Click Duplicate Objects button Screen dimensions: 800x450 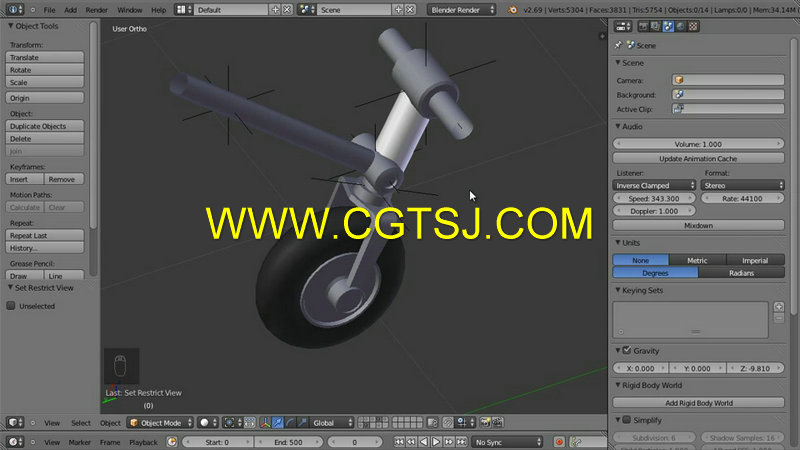point(45,126)
